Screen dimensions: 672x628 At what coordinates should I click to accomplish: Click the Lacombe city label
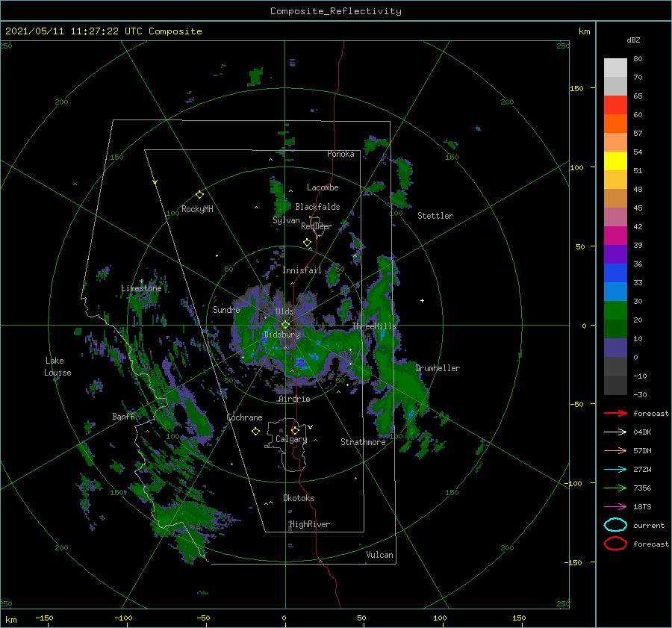[323, 187]
